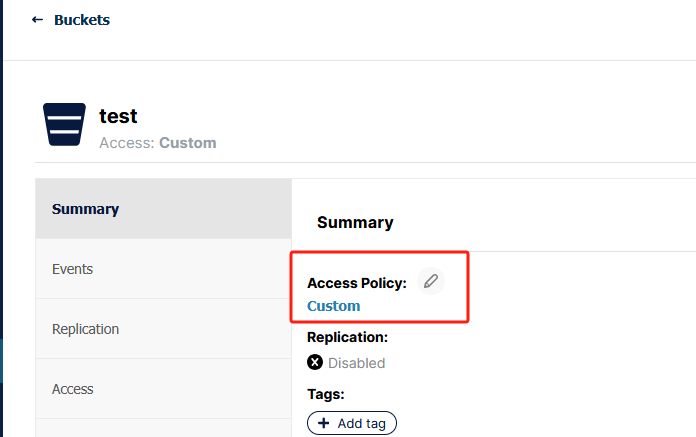Click the test bucket icon
Image resolution: width=696 pixels, height=437 pixels.
64,125
